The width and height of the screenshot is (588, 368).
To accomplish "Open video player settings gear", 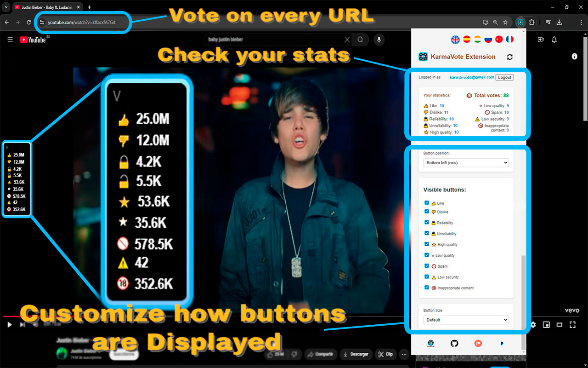I will click(x=533, y=325).
